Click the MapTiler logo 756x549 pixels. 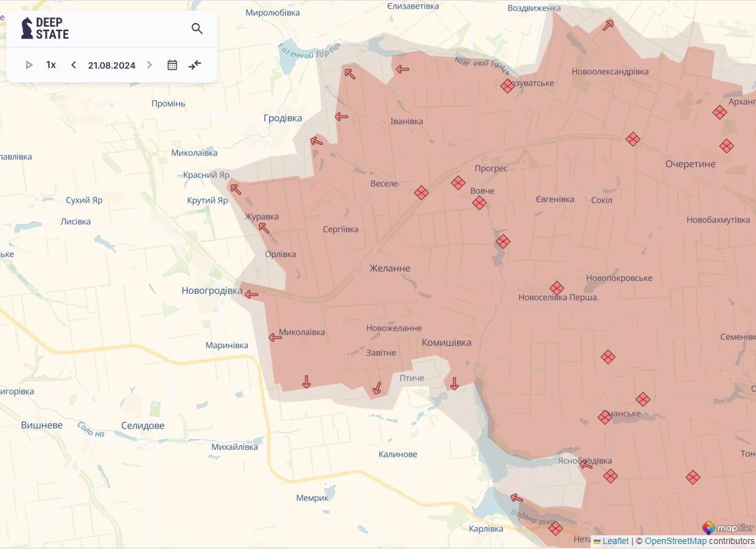pos(728,528)
